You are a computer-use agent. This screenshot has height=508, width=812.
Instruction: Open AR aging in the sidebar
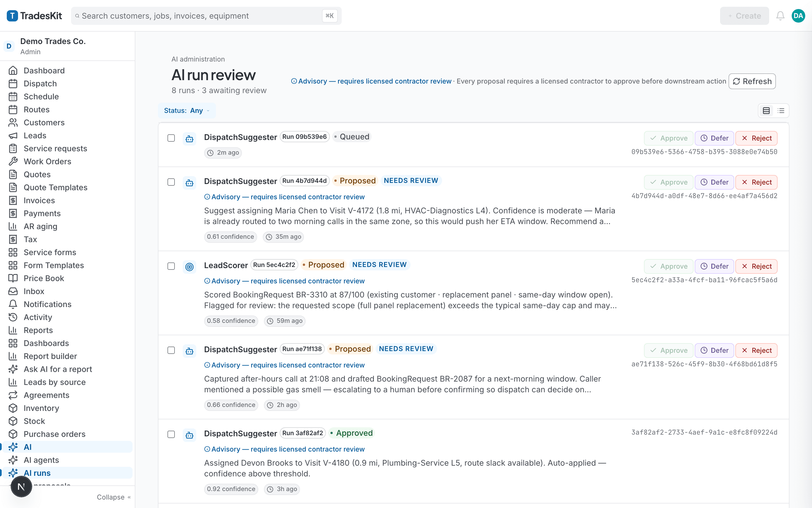point(67,226)
